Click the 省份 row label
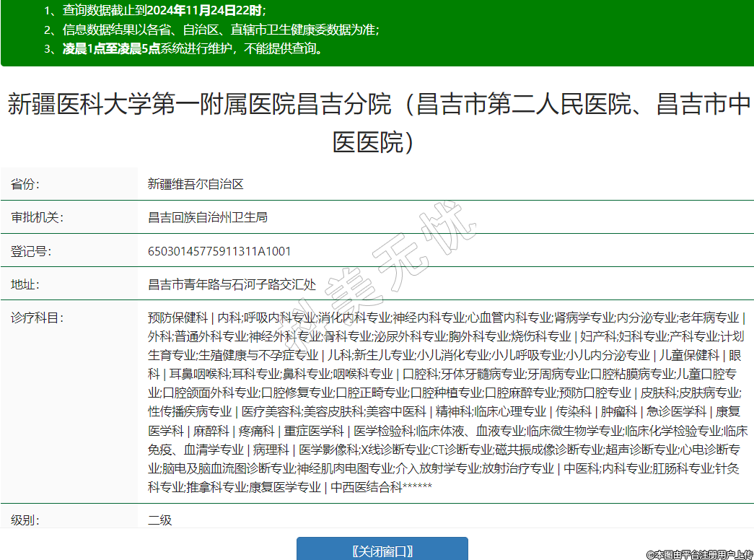 click(25, 184)
